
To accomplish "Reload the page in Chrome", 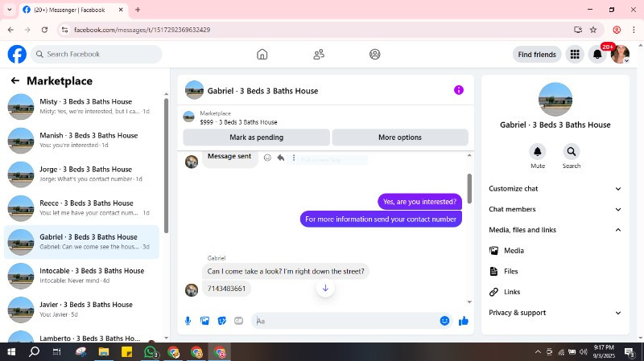I will 44,30.
